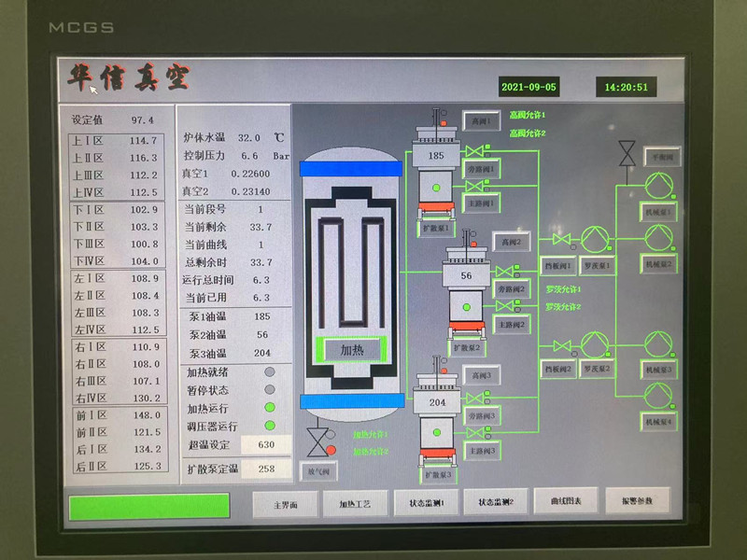This screenshot has width=747, height=560.
Task: Click the valve symbol above 主路阀2 button
Action: click(x=504, y=306)
